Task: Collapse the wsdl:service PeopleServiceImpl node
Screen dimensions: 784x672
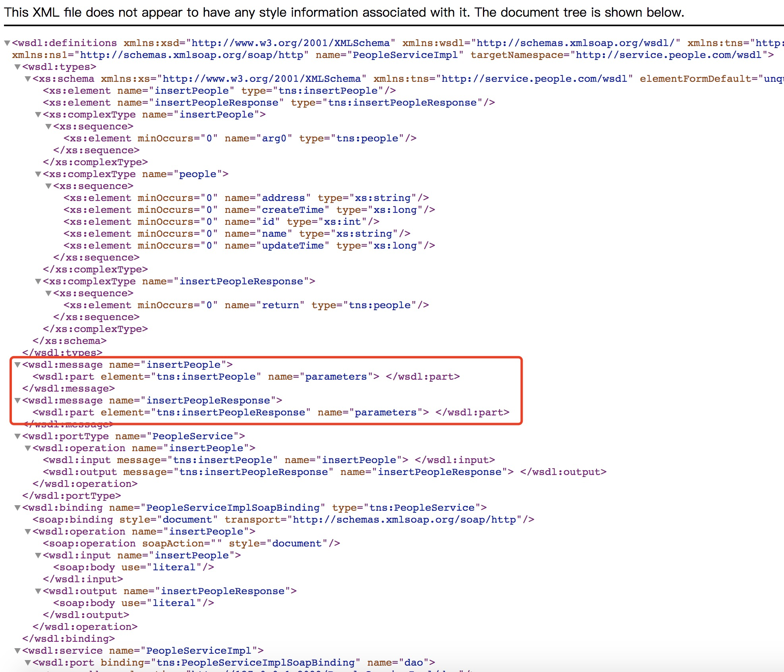Action: [x=17, y=651]
